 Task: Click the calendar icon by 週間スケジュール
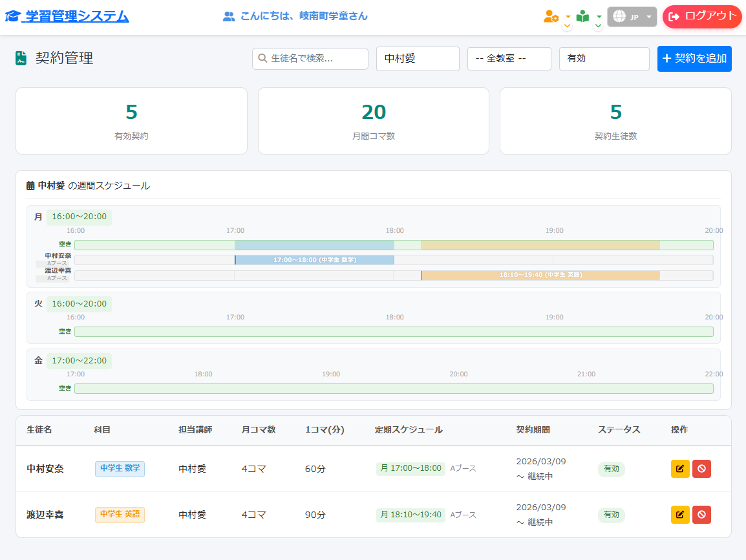(x=30, y=186)
